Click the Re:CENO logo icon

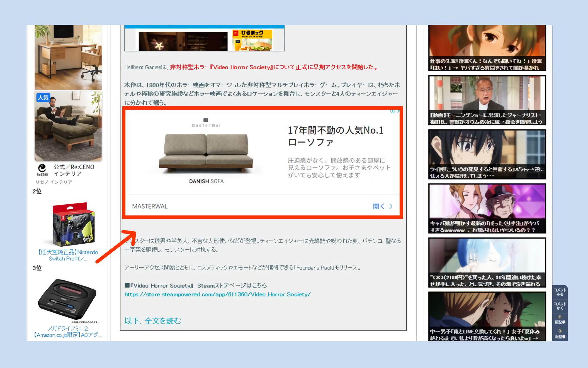tap(42, 170)
